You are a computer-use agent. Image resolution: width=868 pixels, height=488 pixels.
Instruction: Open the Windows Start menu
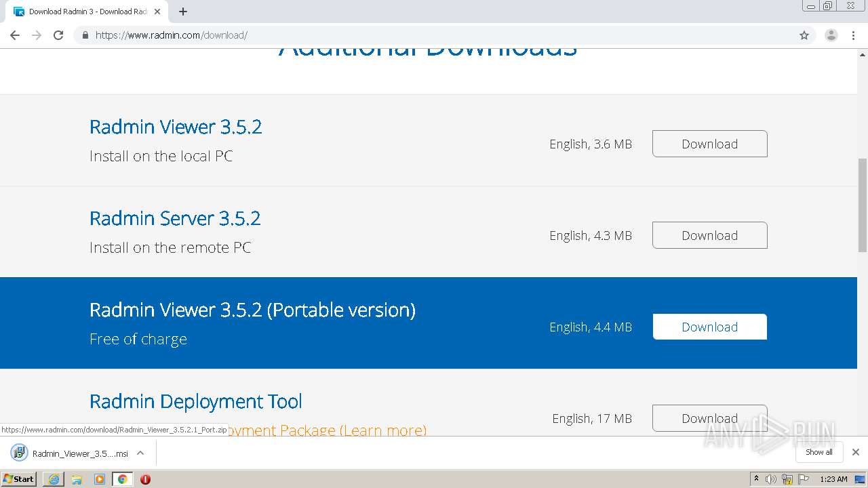click(x=19, y=479)
